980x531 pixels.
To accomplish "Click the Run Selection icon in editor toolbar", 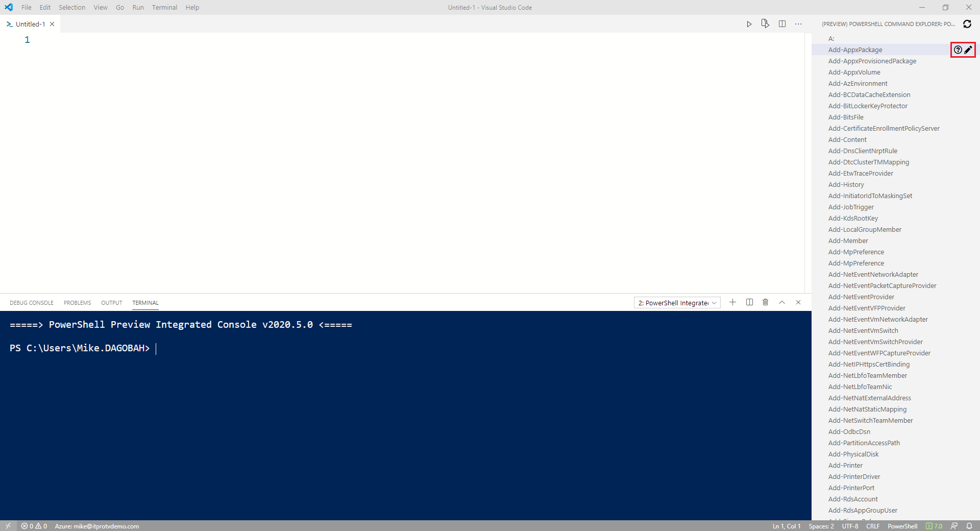I will [x=765, y=24].
